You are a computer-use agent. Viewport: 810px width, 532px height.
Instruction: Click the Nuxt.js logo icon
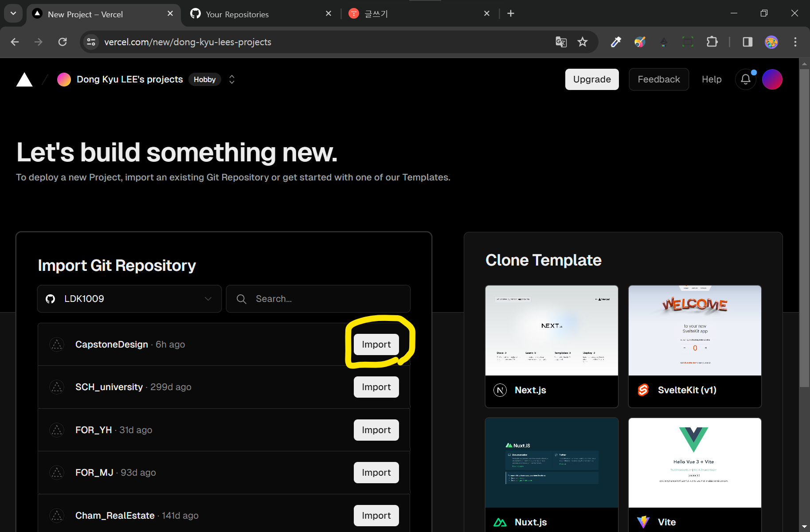[x=500, y=522]
